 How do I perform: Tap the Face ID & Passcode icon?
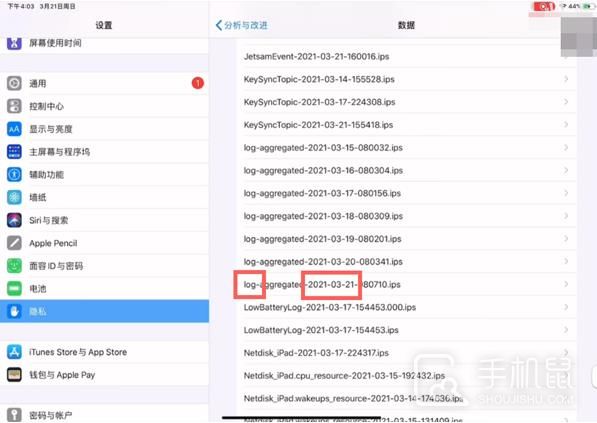pyautogui.click(x=14, y=266)
